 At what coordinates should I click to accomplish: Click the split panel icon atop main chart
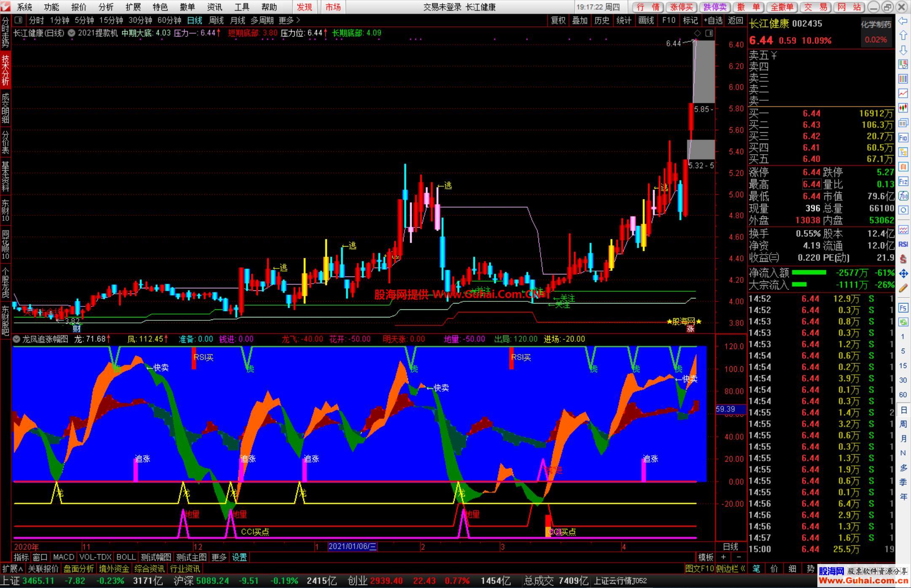click(709, 33)
